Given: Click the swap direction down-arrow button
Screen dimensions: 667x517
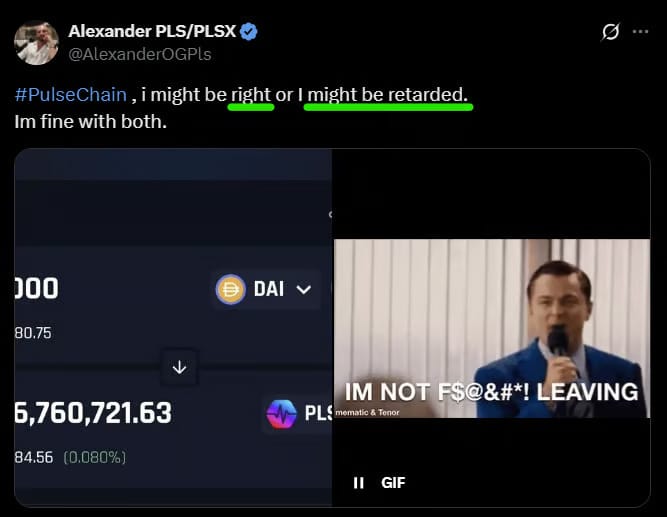Looking at the screenshot, I should click(x=179, y=367).
